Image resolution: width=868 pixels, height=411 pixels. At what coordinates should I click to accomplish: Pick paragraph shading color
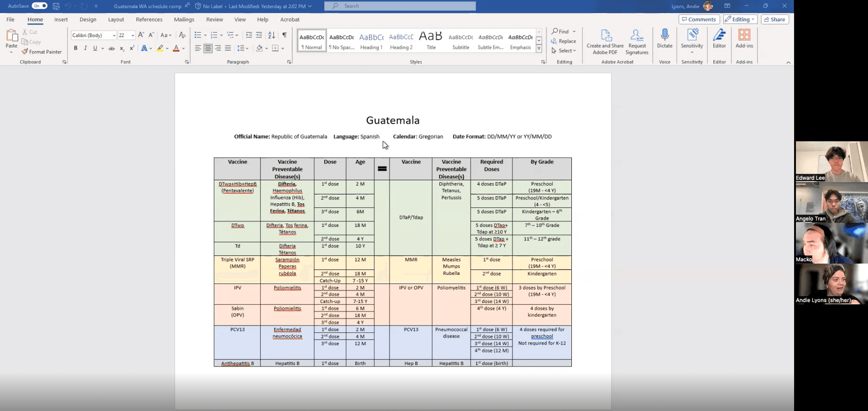coord(259,48)
